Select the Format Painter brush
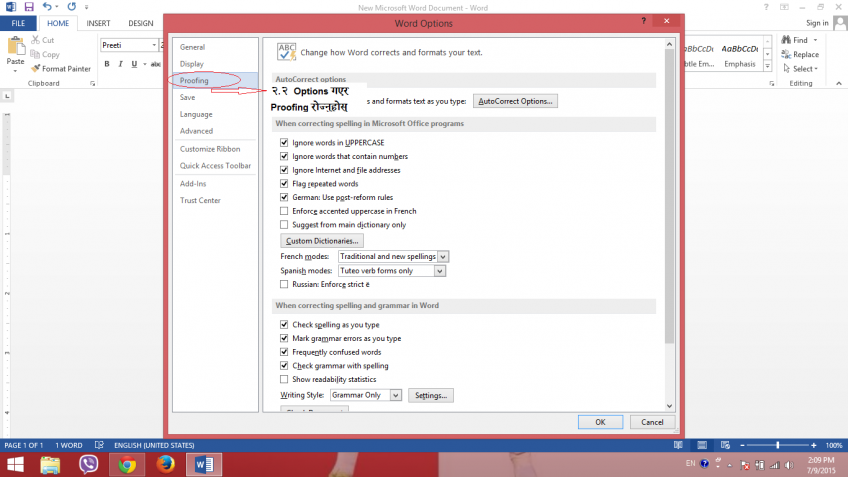Viewport: 848px width, 477px height. click(x=35, y=69)
